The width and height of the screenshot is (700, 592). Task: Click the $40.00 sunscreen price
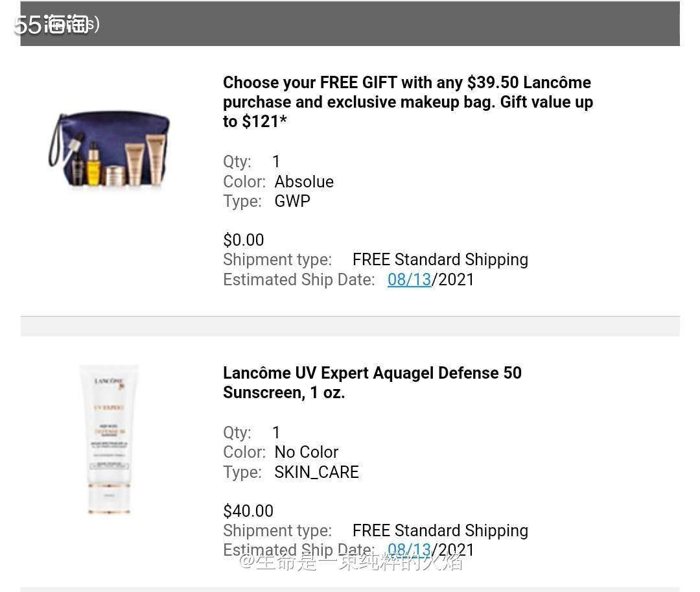(248, 511)
